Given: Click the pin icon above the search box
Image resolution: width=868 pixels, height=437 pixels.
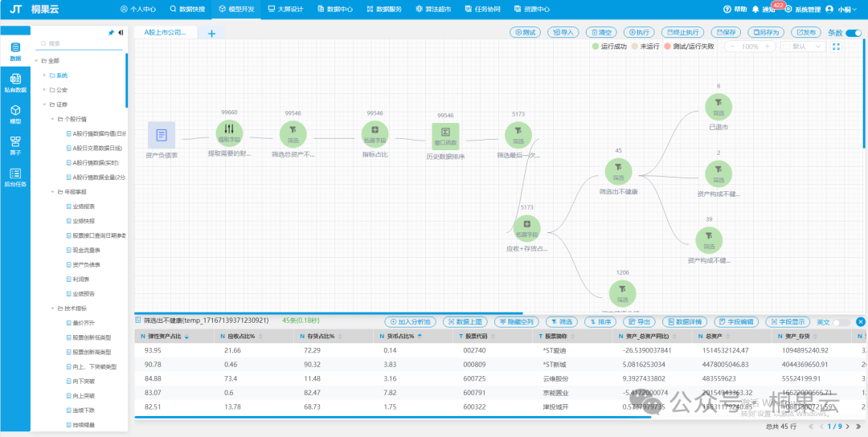Looking at the screenshot, I should pos(111,33).
